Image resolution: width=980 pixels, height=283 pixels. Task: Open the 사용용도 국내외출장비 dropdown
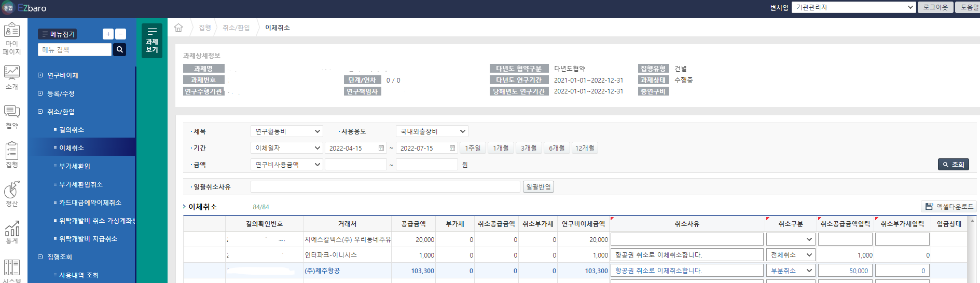pos(432,131)
